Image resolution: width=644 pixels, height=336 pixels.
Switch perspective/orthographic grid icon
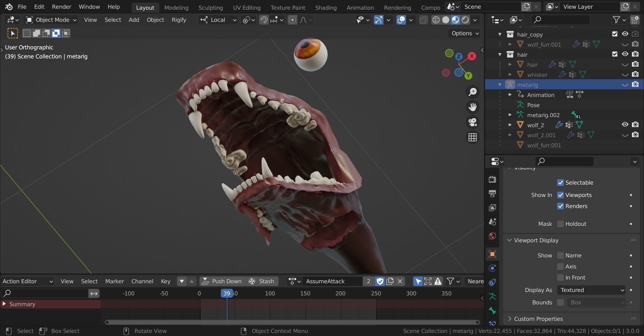pos(473,137)
